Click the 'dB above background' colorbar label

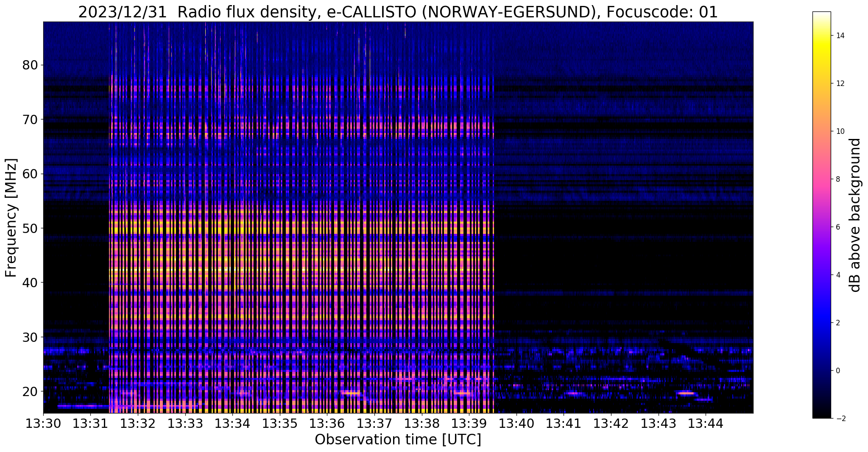(855, 215)
